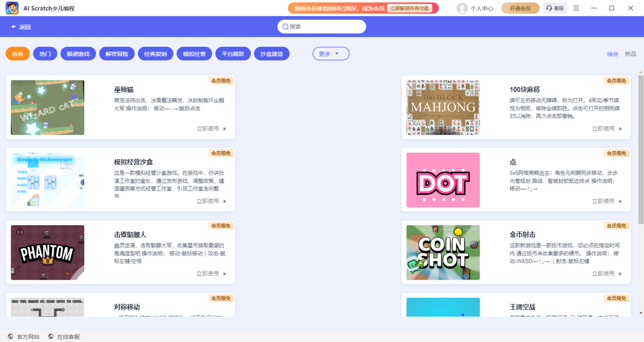Select the 所有 category filter

(18, 54)
